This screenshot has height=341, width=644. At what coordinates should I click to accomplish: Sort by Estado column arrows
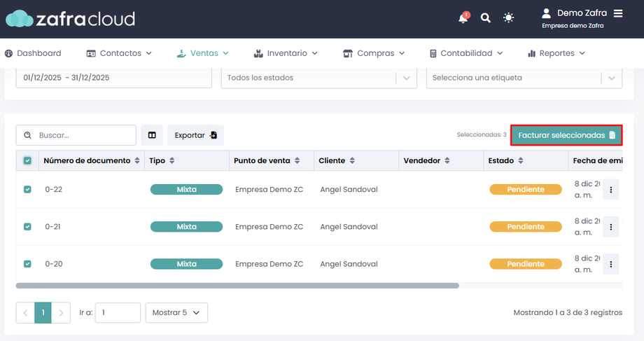[x=521, y=160]
